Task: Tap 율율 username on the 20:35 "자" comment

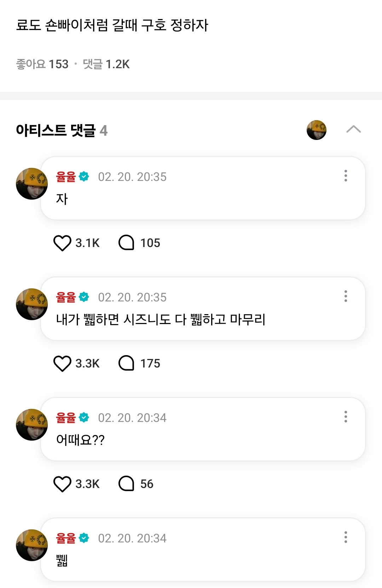Action: 66,177
